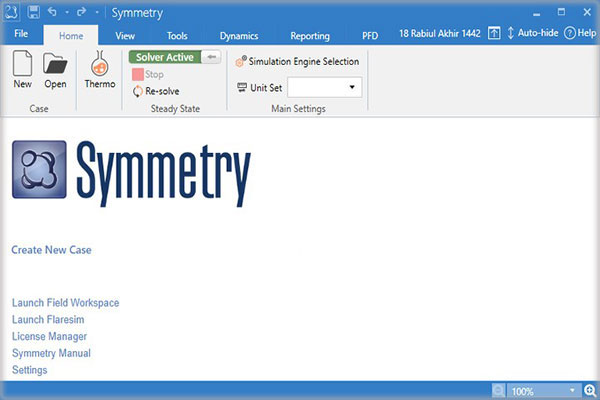The height and width of the screenshot is (400, 600).
Task: Launch Field Workspace from the start page
Action: click(65, 303)
